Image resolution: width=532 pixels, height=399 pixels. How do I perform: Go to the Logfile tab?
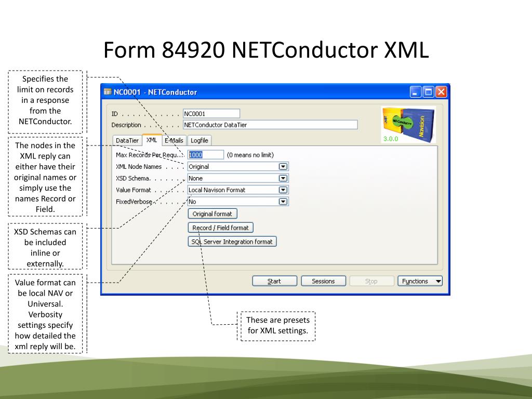pos(199,140)
